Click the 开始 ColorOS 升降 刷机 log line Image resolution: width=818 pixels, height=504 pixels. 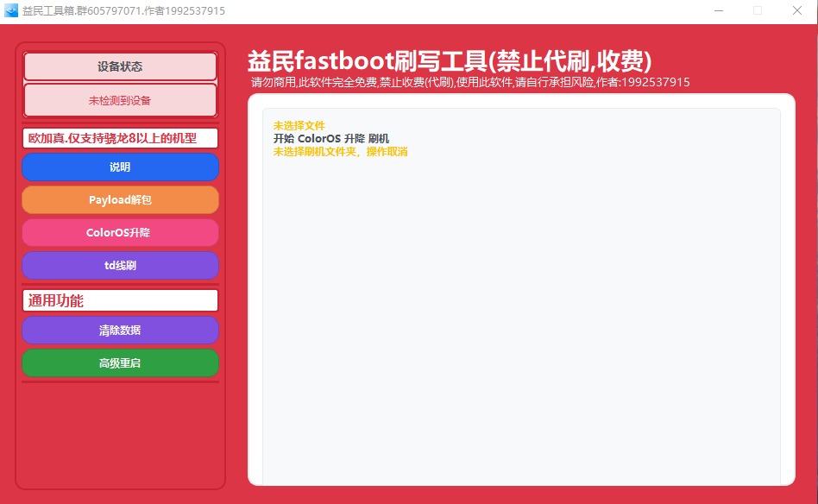click(331, 139)
